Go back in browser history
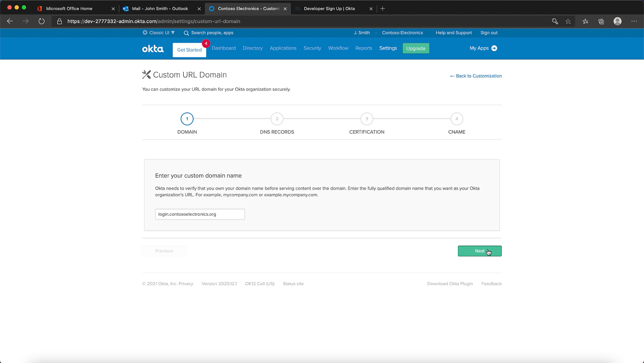644x363 pixels. (x=10, y=21)
